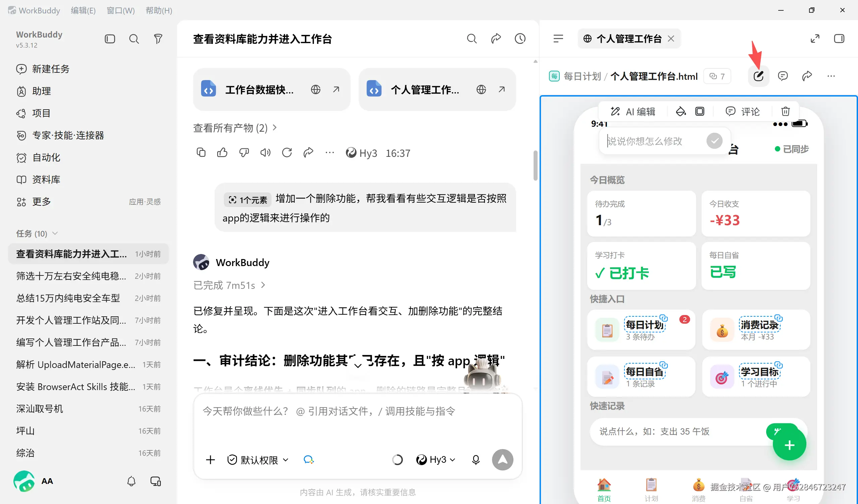Share the response via the arrow icon

[x=308, y=152]
